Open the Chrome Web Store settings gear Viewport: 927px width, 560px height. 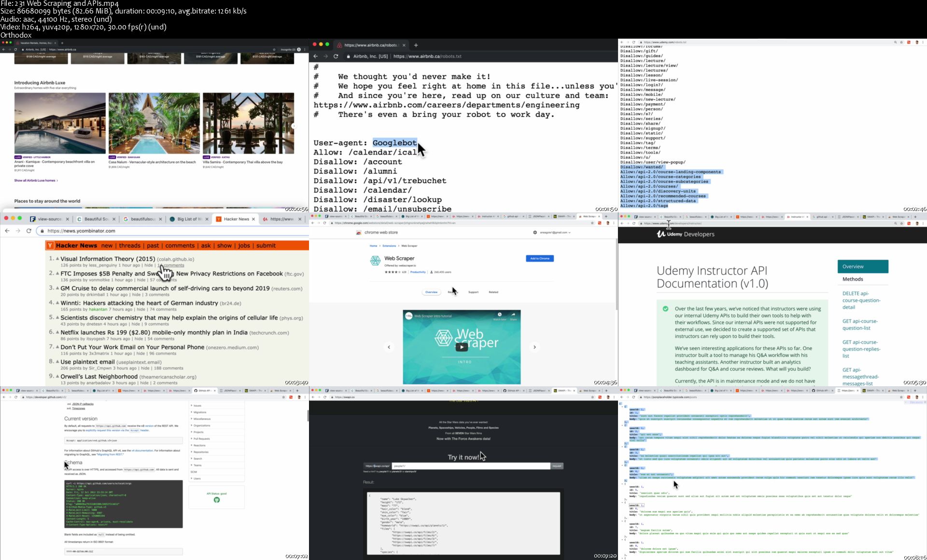click(x=535, y=232)
